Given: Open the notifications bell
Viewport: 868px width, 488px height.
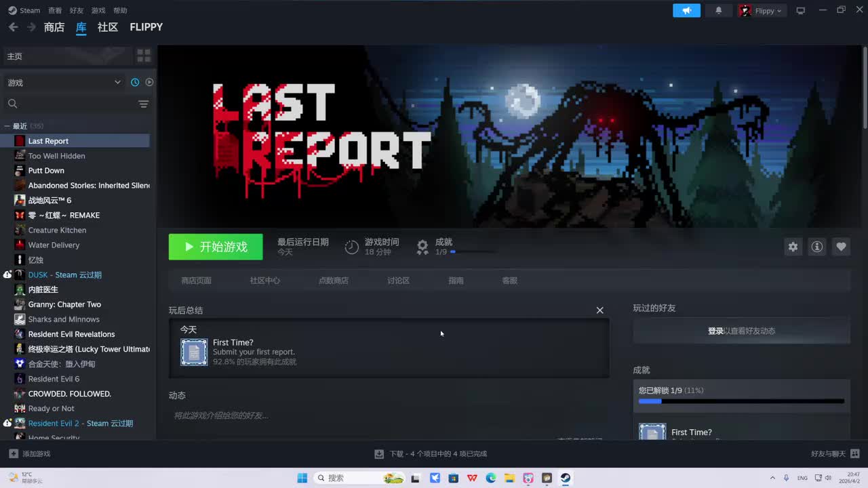Looking at the screenshot, I should 719,10.
